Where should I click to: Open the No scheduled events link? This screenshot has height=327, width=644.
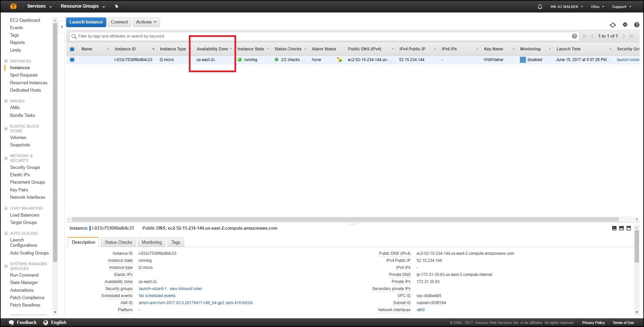[x=157, y=296]
